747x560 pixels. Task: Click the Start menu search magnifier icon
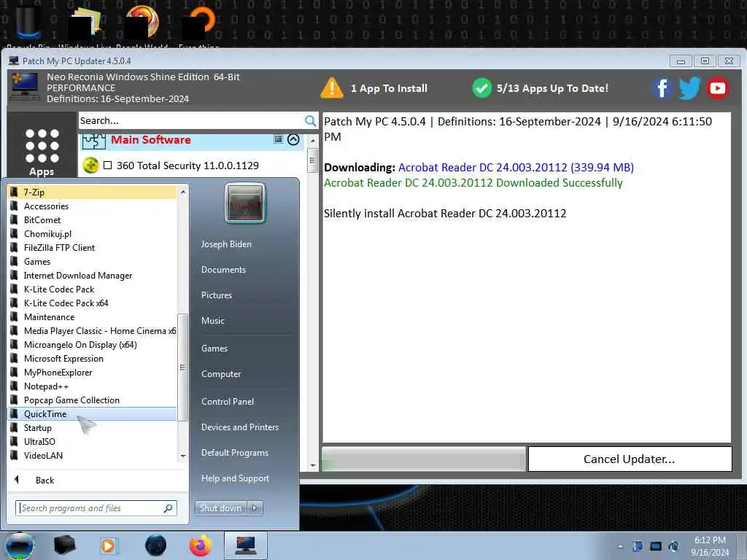coord(168,508)
